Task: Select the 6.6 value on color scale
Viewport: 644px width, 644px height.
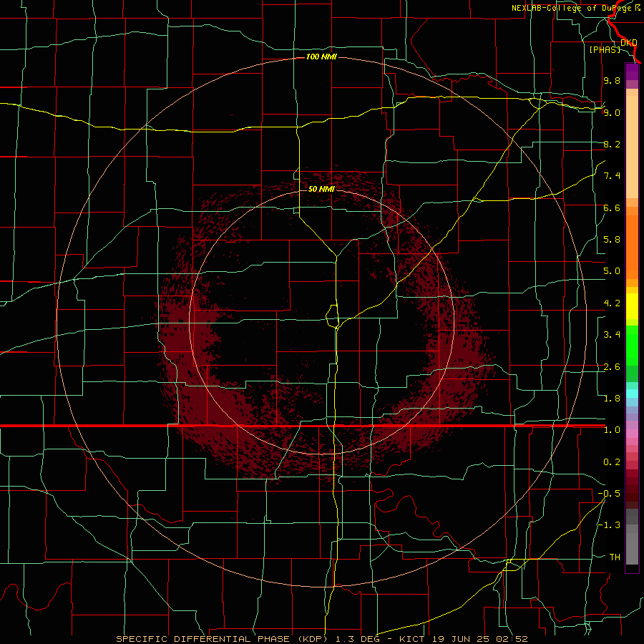Action: (x=612, y=208)
